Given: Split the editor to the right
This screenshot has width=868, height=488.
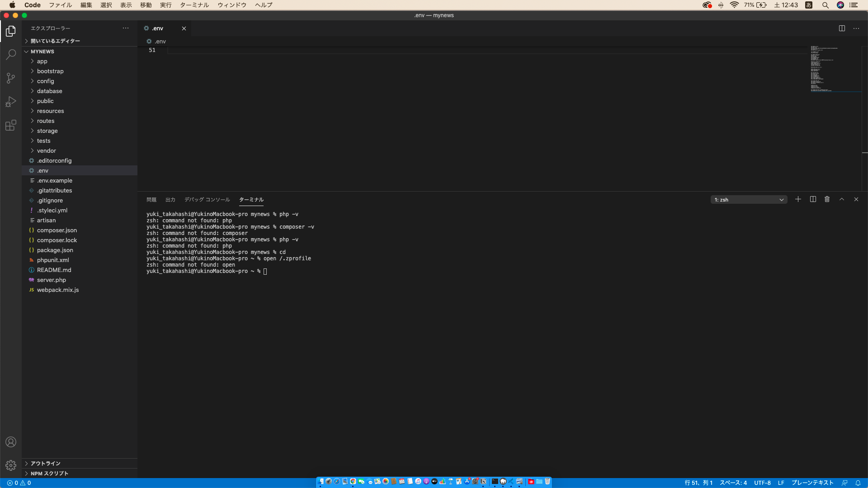Looking at the screenshot, I should (x=842, y=28).
